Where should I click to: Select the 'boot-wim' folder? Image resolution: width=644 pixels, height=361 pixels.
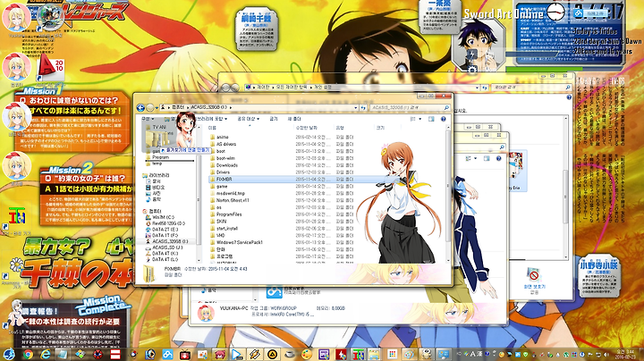pos(225,158)
